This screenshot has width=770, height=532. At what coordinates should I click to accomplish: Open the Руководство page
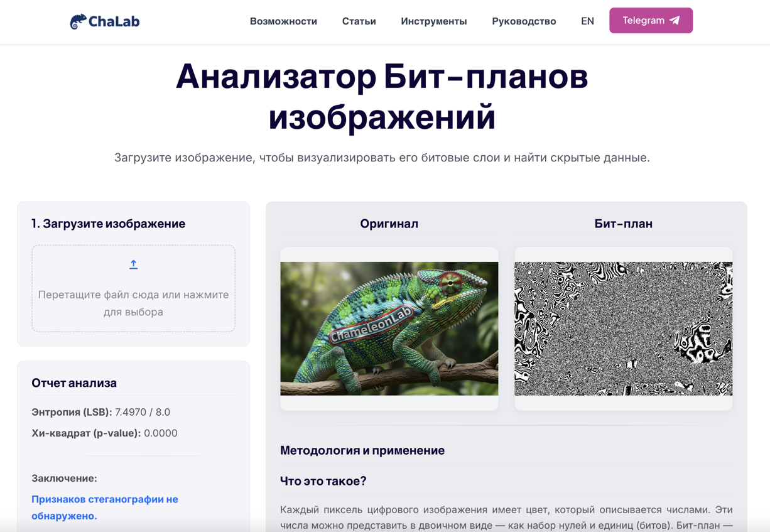pos(524,21)
